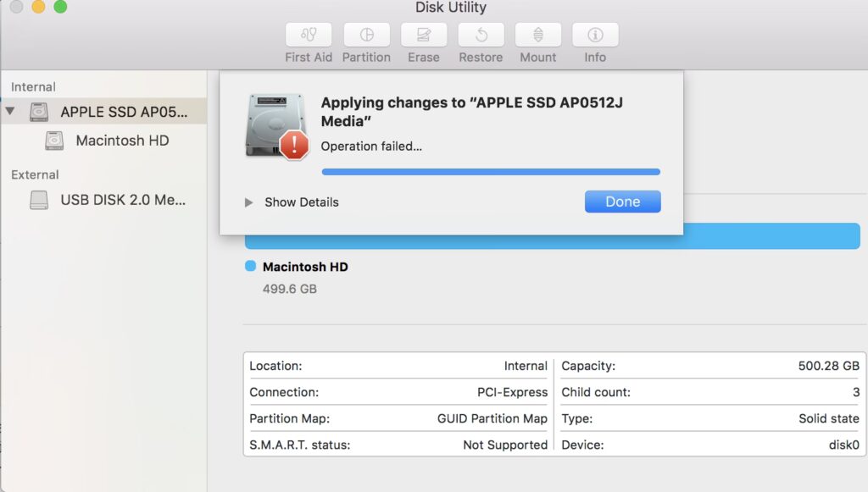Collapse the APPLE SSD disclosure triangle
Screen dimensions: 868x492
tap(10, 112)
